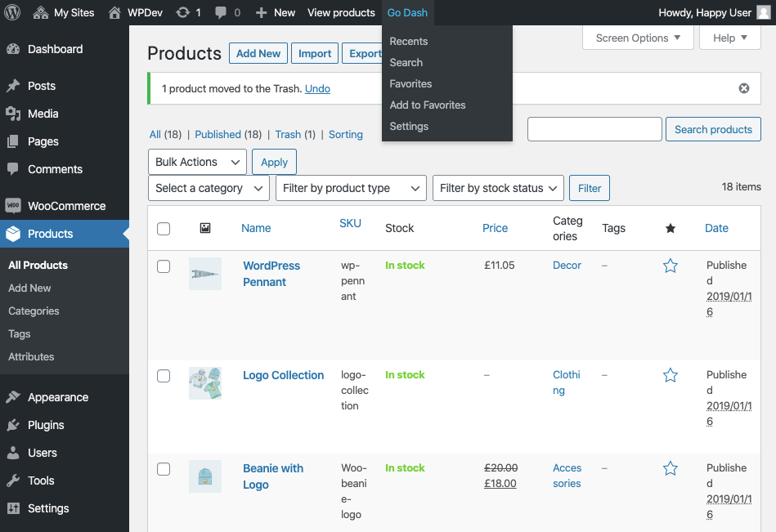Screen dimensions: 776x532
Task: Click View products in admin bar
Action: tap(341, 12)
